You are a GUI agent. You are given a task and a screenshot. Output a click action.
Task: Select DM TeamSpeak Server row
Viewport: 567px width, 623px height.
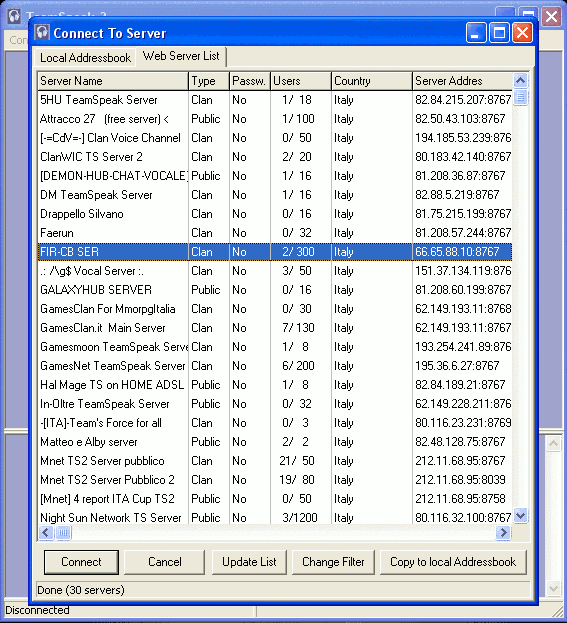click(x=275, y=195)
